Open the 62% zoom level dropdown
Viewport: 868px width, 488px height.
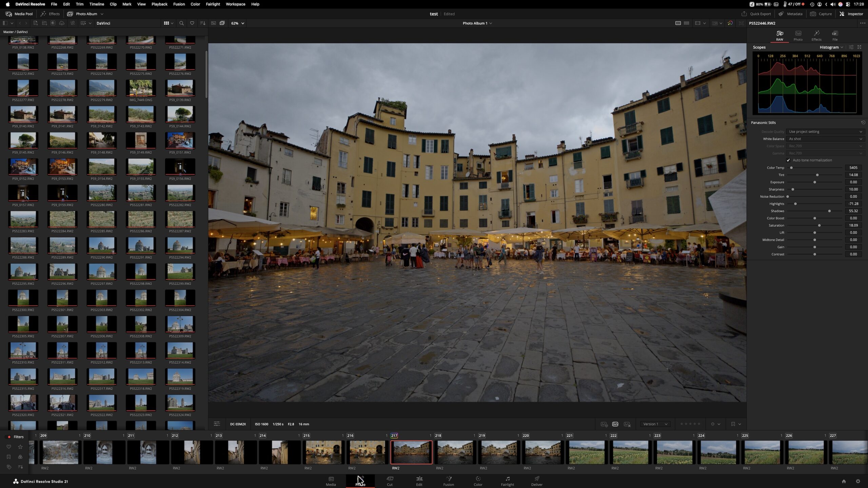coord(238,23)
